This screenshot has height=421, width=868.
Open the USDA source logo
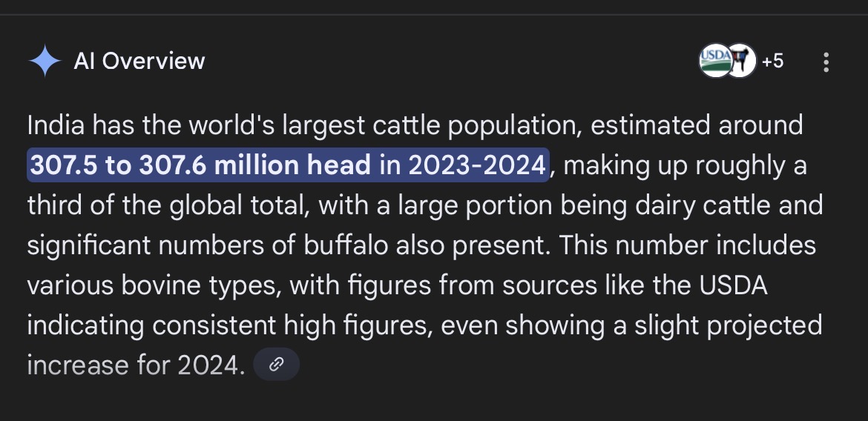pyautogui.click(x=714, y=61)
